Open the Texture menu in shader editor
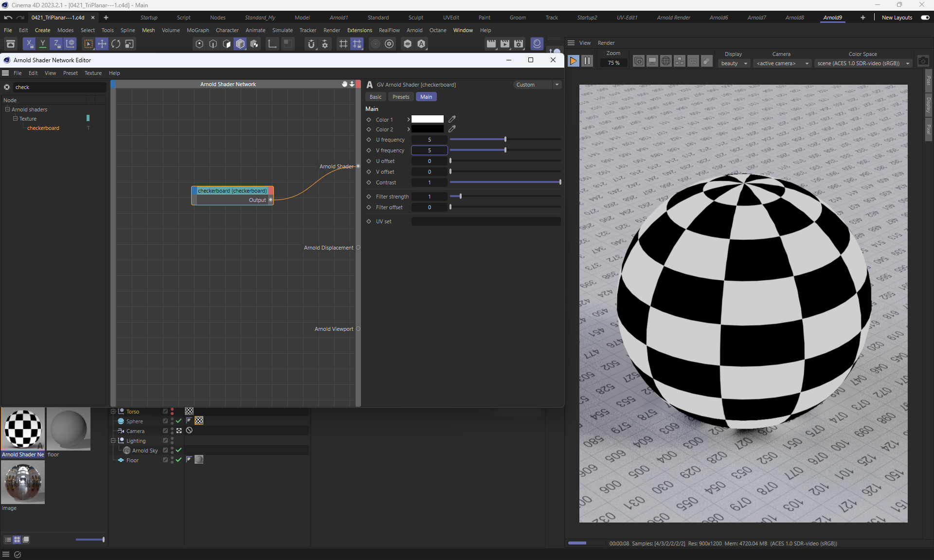 pos(93,73)
